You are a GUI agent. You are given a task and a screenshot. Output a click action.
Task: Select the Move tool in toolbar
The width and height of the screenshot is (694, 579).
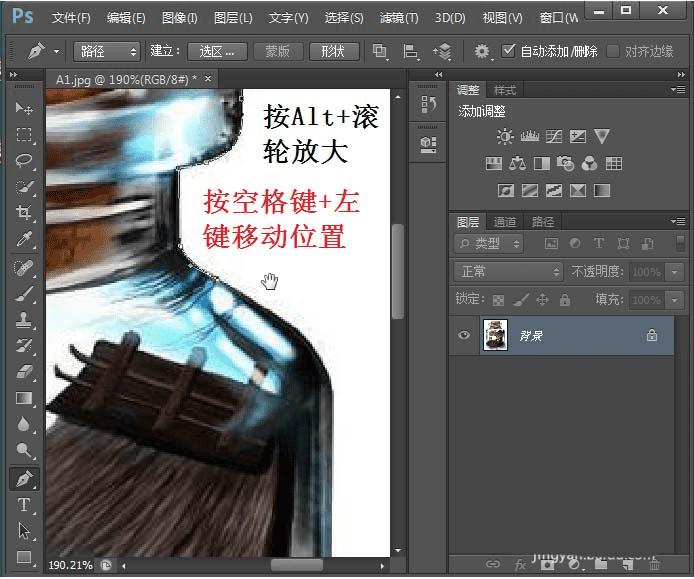24,109
